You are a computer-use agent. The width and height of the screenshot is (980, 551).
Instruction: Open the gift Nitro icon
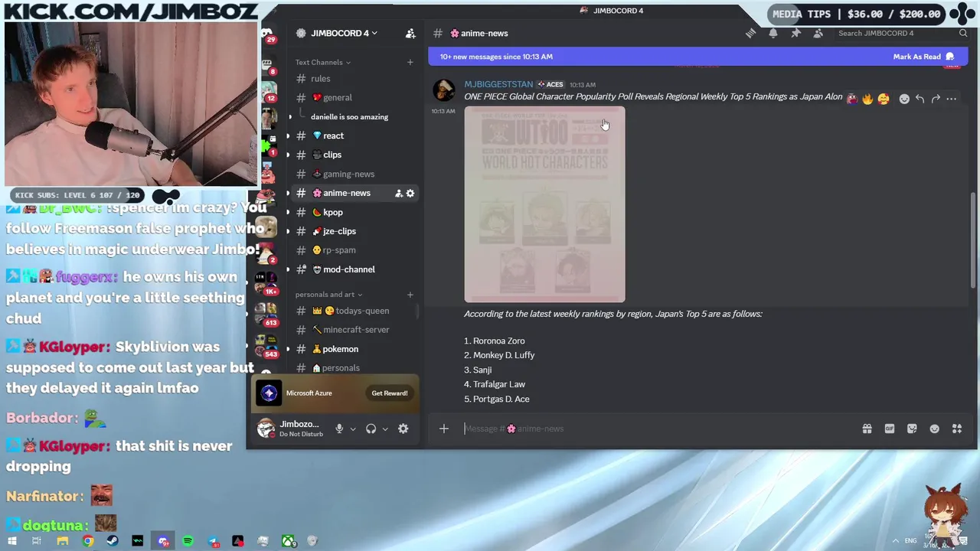(867, 429)
